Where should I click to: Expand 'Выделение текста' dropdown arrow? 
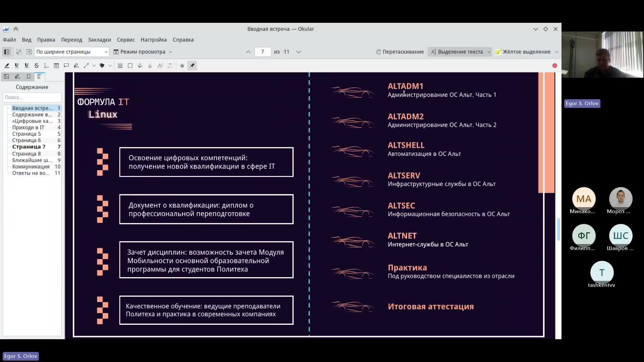click(x=489, y=52)
